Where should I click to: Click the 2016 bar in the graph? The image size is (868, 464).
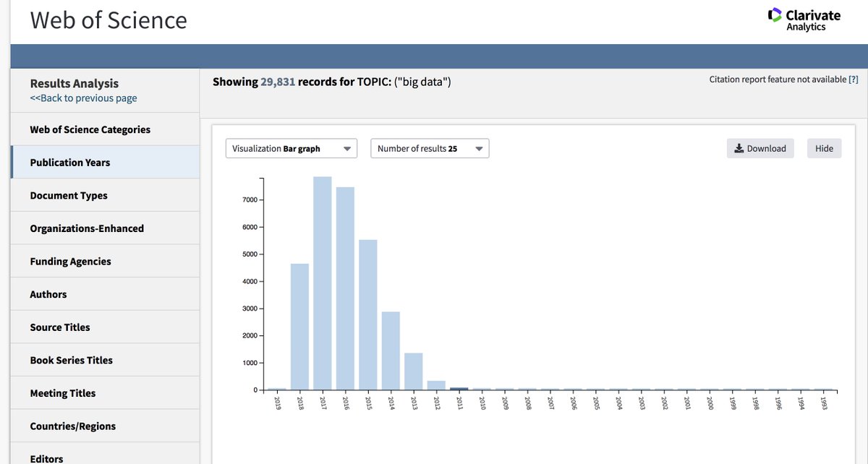345,288
